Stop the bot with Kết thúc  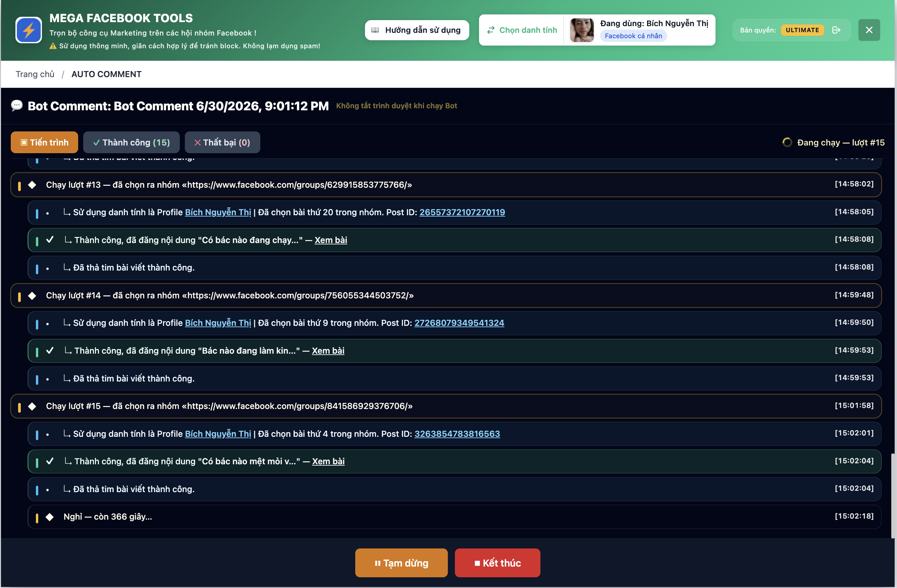(x=497, y=563)
